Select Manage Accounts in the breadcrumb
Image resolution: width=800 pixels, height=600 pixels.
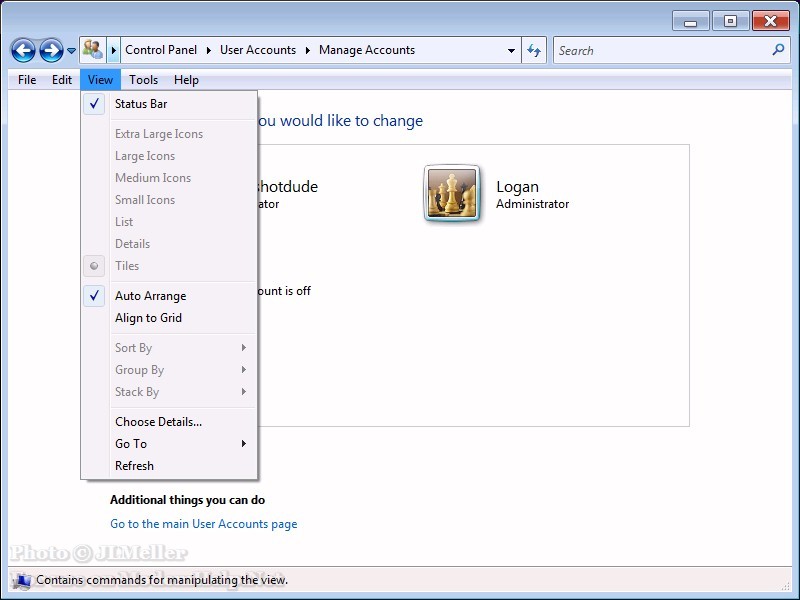(367, 50)
